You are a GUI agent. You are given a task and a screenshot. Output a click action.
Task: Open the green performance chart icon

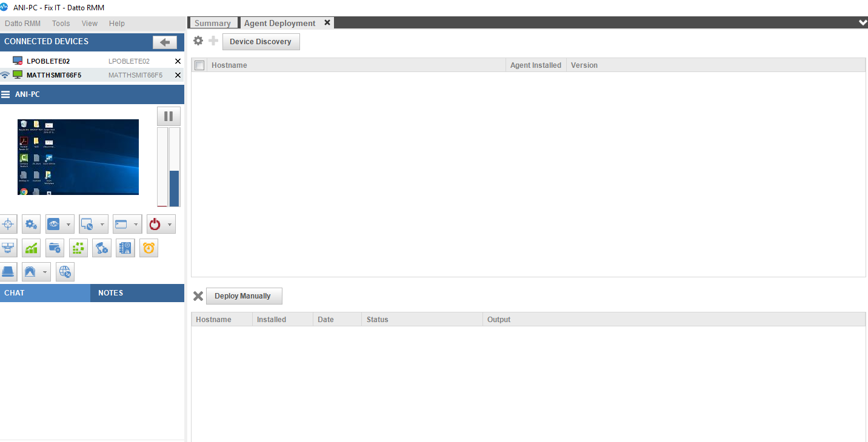click(31, 248)
